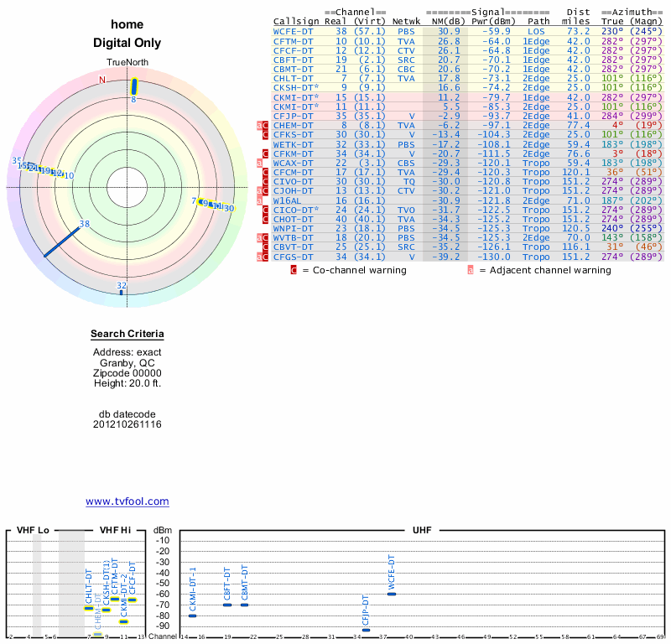Click the co-channel warning badge beside CFKS-DT
This screenshot has width=671, height=644.
coord(265,135)
